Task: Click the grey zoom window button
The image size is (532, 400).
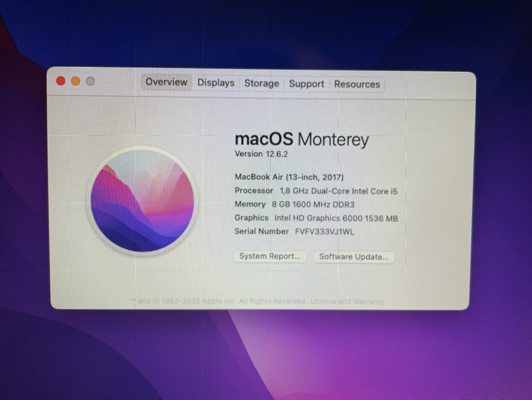Action: point(90,82)
